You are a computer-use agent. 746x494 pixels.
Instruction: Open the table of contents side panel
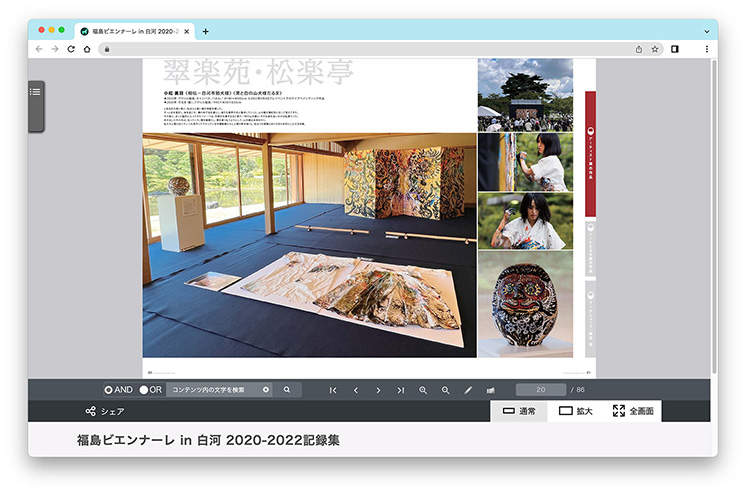tap(35, 92)
